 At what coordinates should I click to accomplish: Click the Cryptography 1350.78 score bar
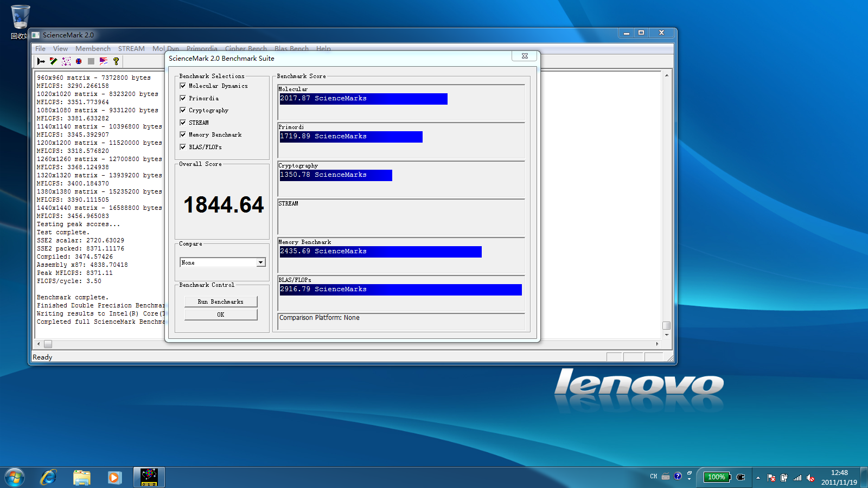click(336, 175)
